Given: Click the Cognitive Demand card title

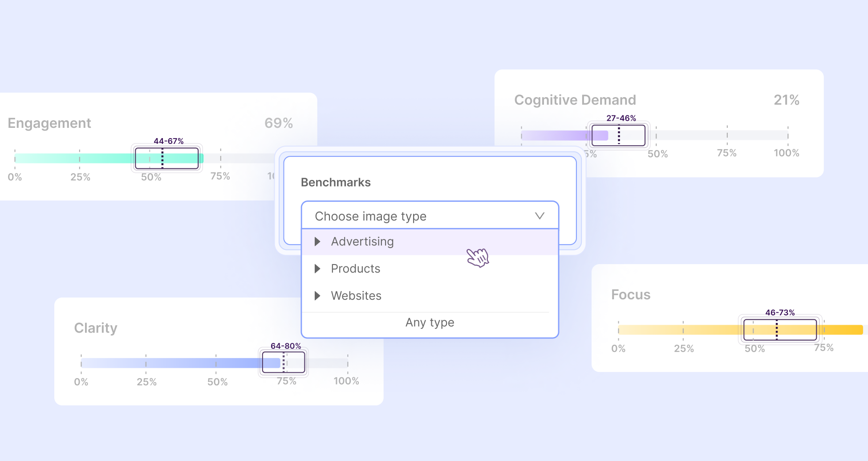Looking at the screenshot, I should pyautogui.click(x=575, y=100).
